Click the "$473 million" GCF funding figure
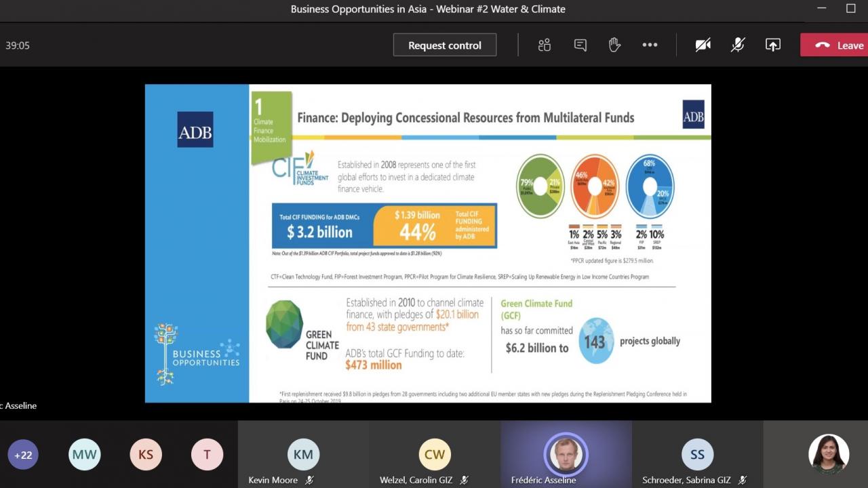The image size is (868, 488). coord(374,365)
